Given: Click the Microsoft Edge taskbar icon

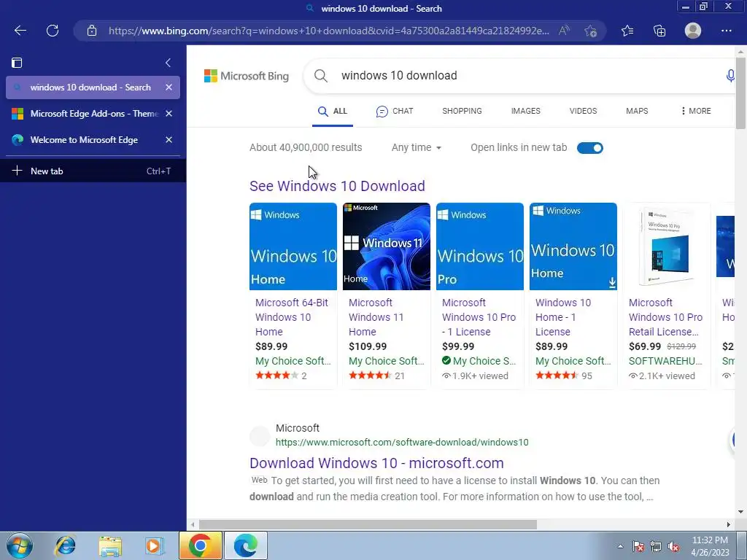Looking at the screenshot, I should point(245,545).
